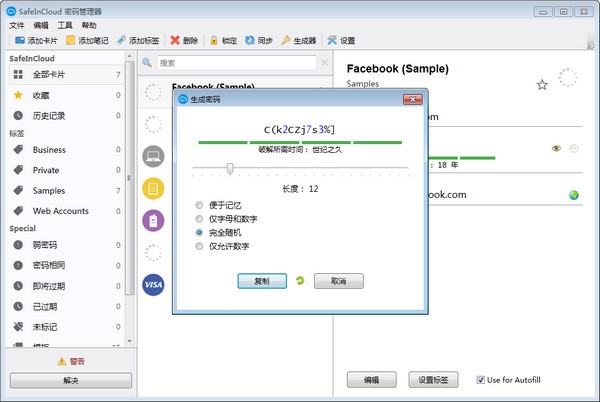
Task: Select the Samples label
Action: 66,190
